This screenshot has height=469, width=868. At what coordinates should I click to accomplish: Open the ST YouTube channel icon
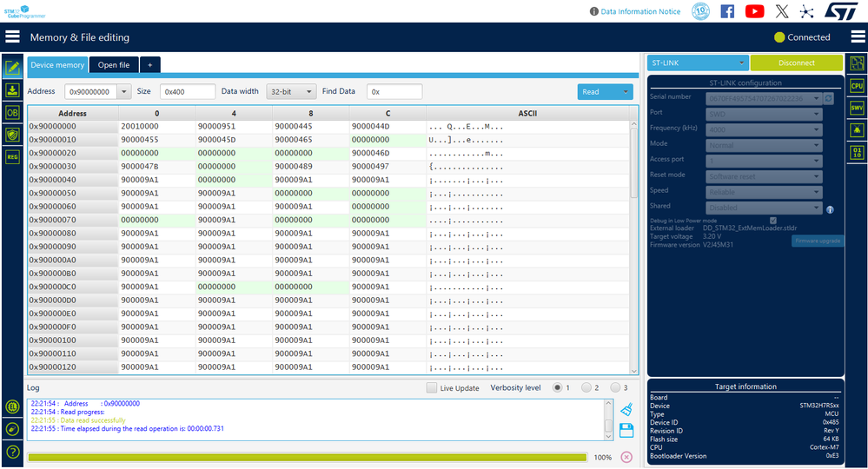pyautogui.click(x=754, y=11)
